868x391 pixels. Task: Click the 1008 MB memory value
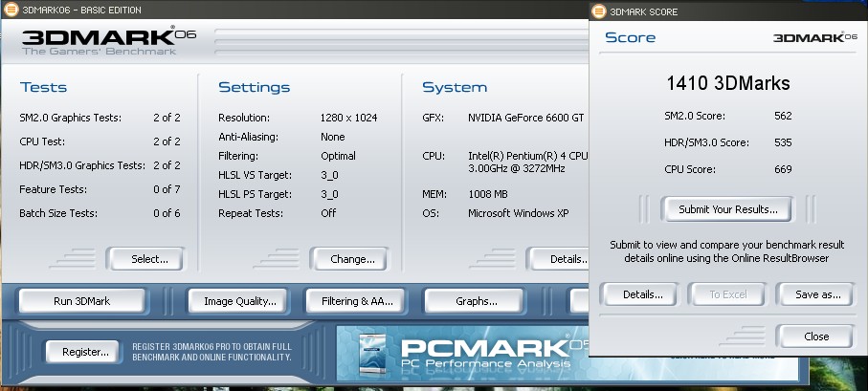click(488, 194)
